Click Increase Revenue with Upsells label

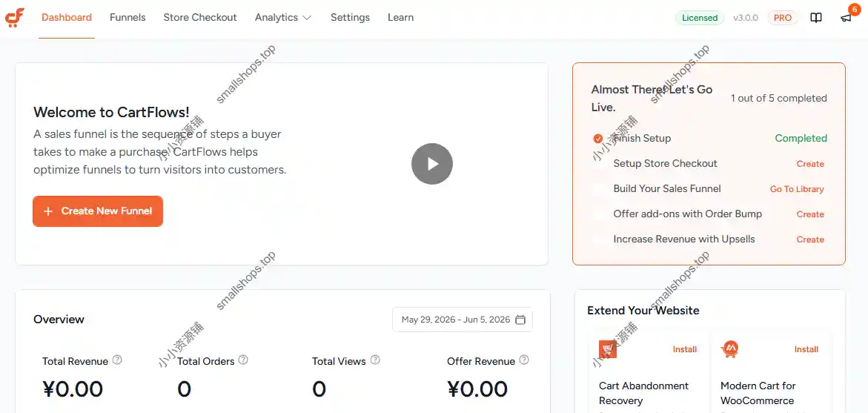[684, 239]
